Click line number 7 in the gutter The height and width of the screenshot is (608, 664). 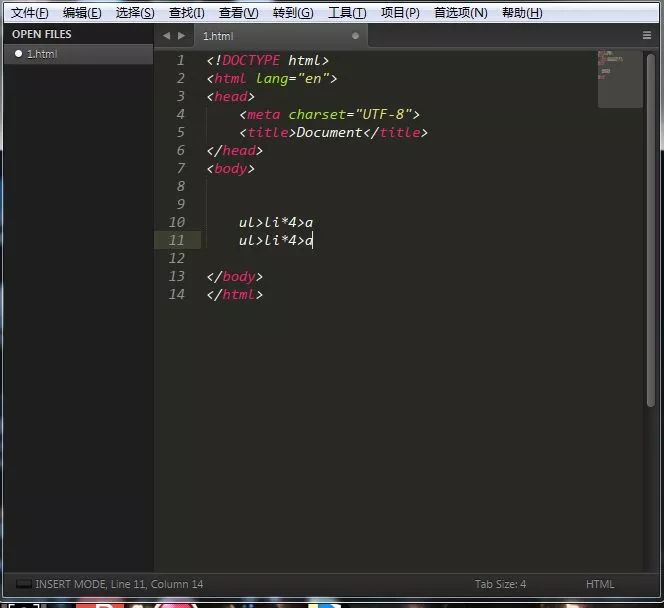coord(181,169)
